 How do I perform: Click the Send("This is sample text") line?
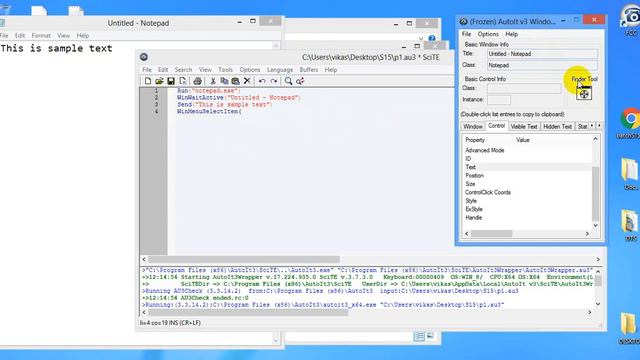224,104
